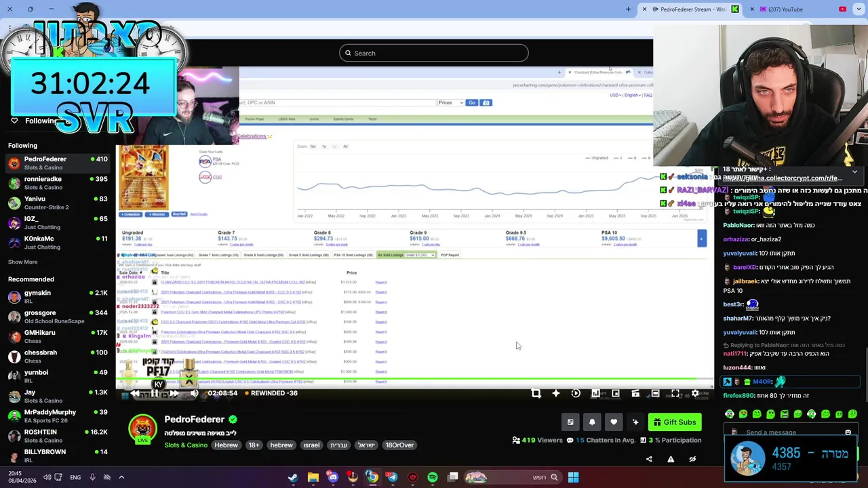Open the stream stats chart icon

[595, 393]
